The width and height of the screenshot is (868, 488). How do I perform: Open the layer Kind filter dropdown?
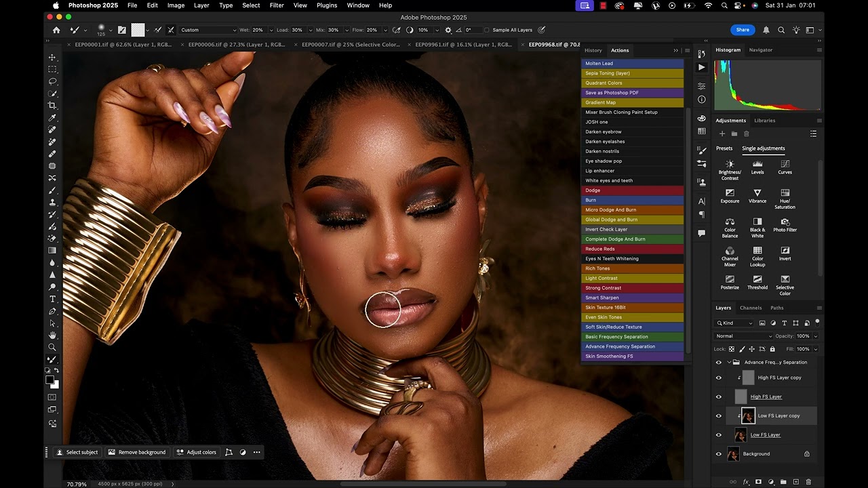[x=735, y=323]
